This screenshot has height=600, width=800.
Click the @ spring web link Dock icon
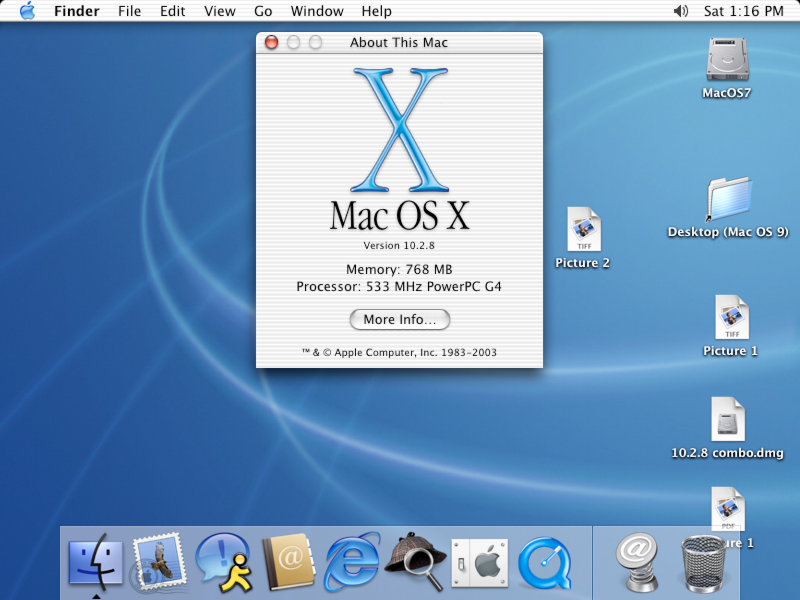click(637, 562)
